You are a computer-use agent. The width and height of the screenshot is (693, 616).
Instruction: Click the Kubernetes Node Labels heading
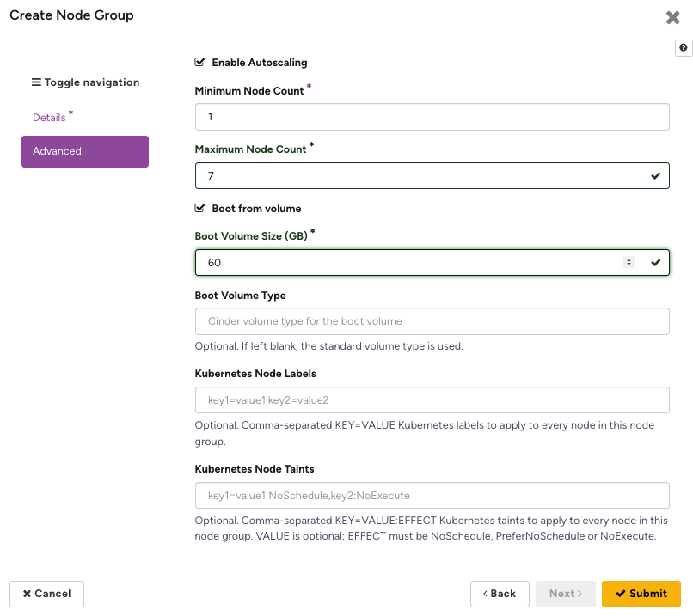pyautogui.click(x=255, y=374)
